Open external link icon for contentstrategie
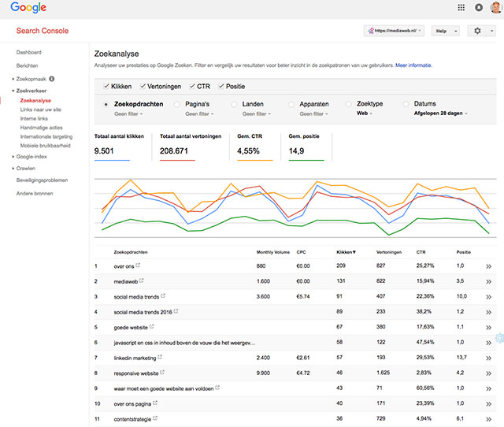Image resolution: width=504 pixels, height=427 pixels. [155, 418]
